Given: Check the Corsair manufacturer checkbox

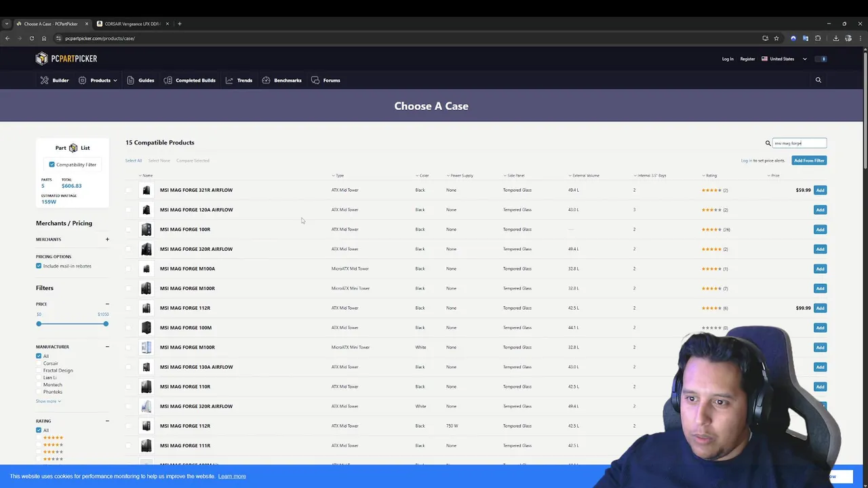Looking at the screenshot, I should pyautogui.click(x=39, y=363).
